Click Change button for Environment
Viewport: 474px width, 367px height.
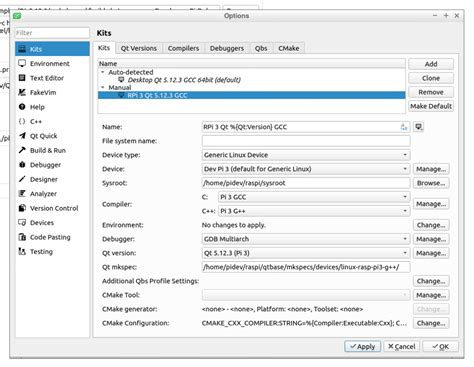coord(431,225)
